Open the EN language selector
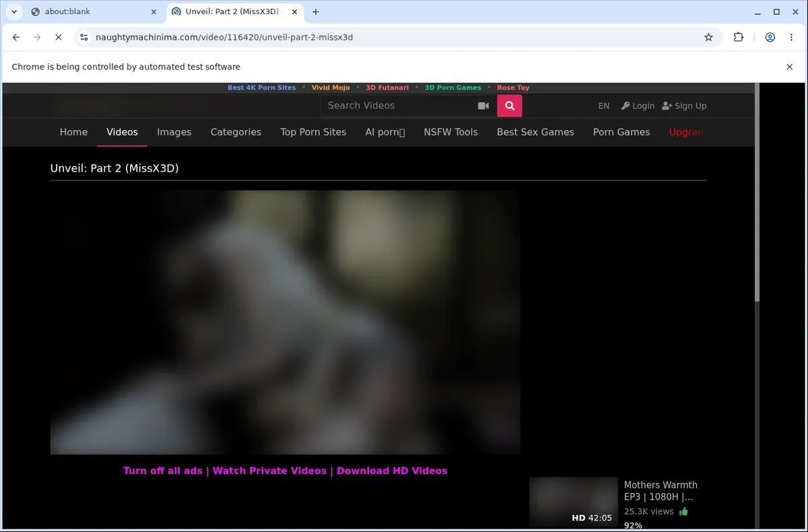808x532 pixels. point(604,106)
